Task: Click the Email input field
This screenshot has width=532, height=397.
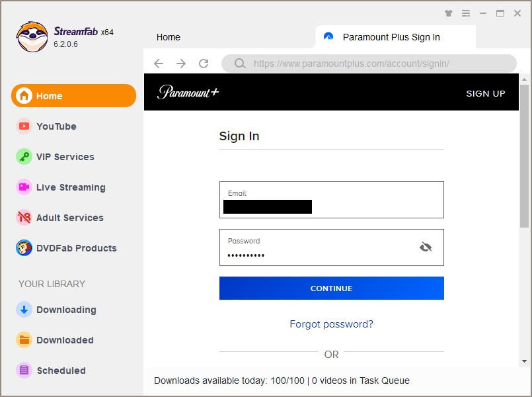Action: coord(331,200)
